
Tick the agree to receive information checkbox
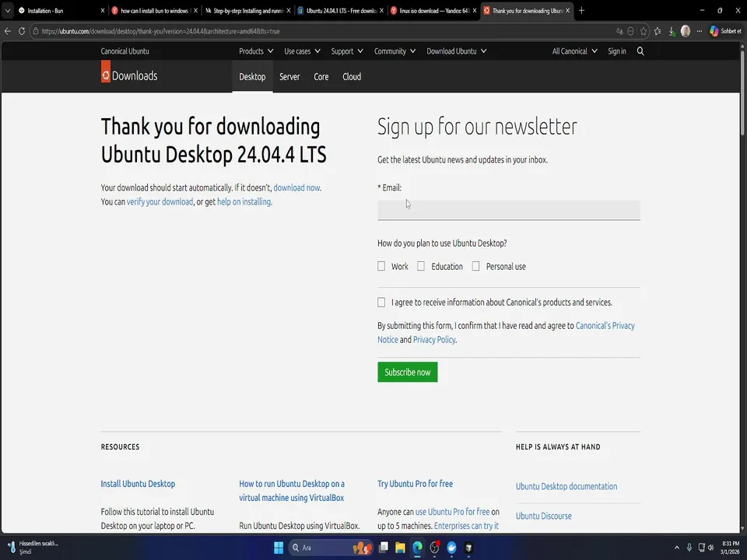pyautogui.click(x=381, y=303)
